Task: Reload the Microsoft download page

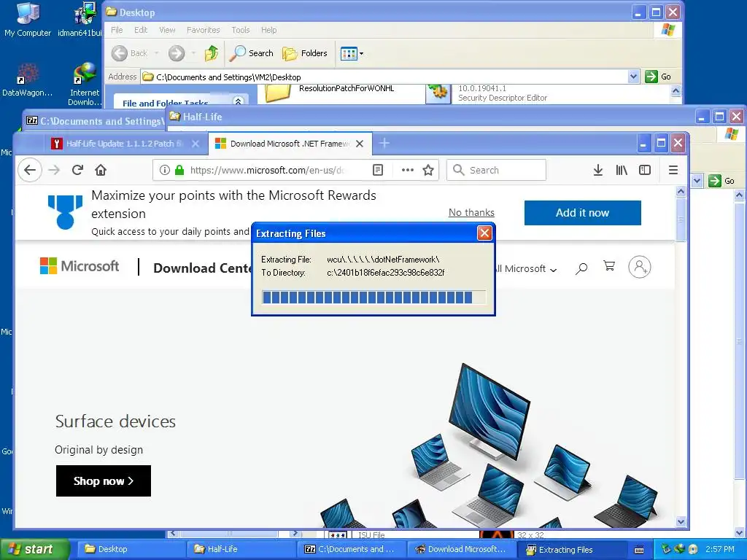Action: (77, 170)
